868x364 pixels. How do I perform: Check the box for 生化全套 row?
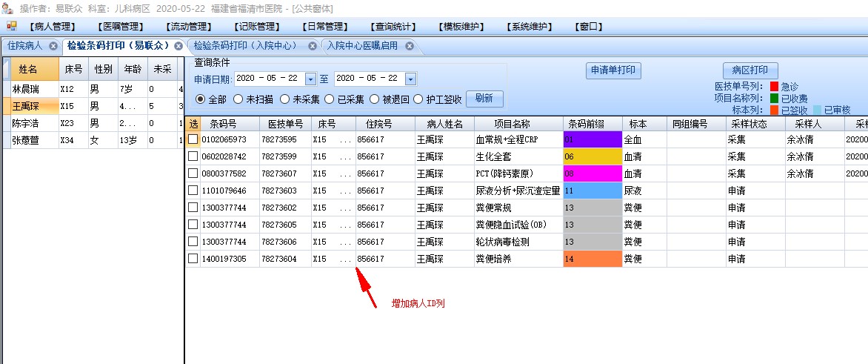193,156
